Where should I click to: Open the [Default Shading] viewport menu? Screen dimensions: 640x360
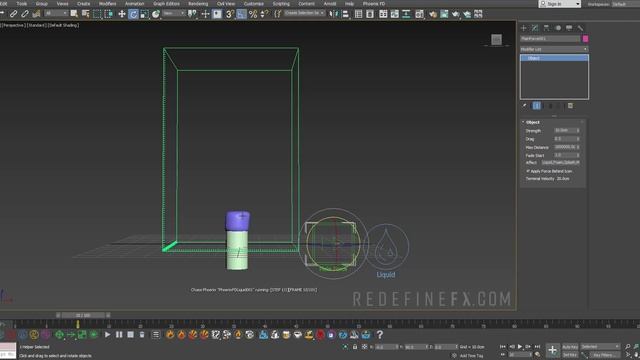point(64,25)
